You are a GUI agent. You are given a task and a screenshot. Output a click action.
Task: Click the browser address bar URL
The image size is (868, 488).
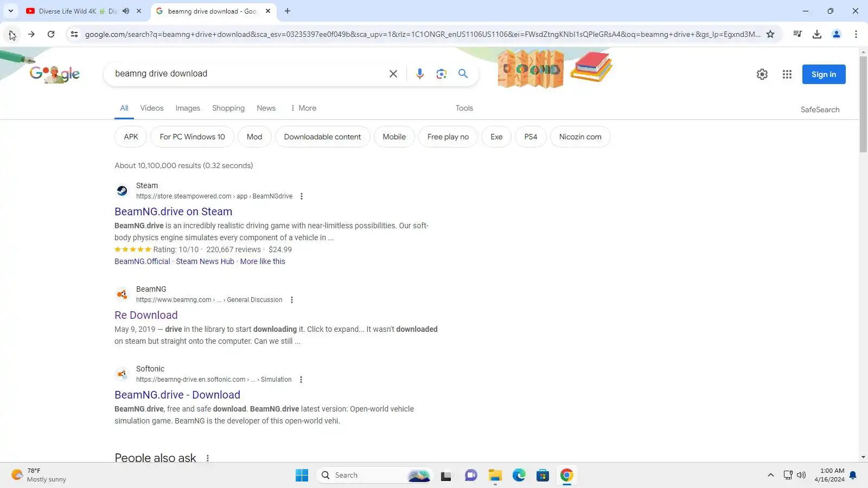coord(422,34)
